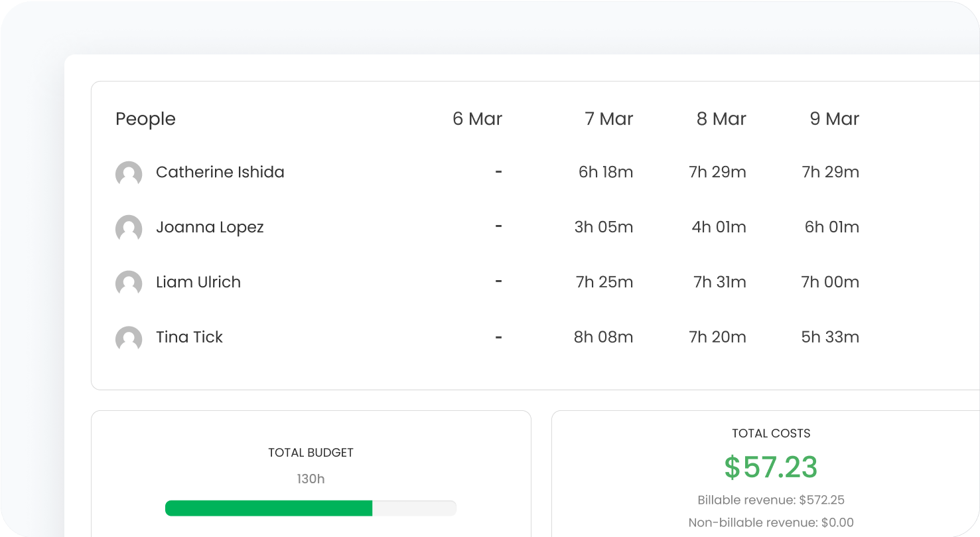
Task: Click Tina Tick's avatar icon
Action: [x=129, y=339]
